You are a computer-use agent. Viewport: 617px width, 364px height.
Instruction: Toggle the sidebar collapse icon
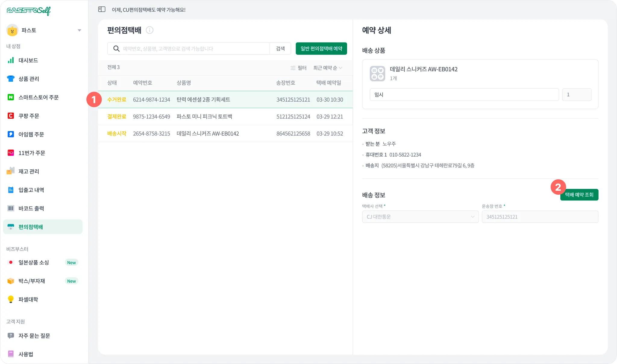point(102,9)
